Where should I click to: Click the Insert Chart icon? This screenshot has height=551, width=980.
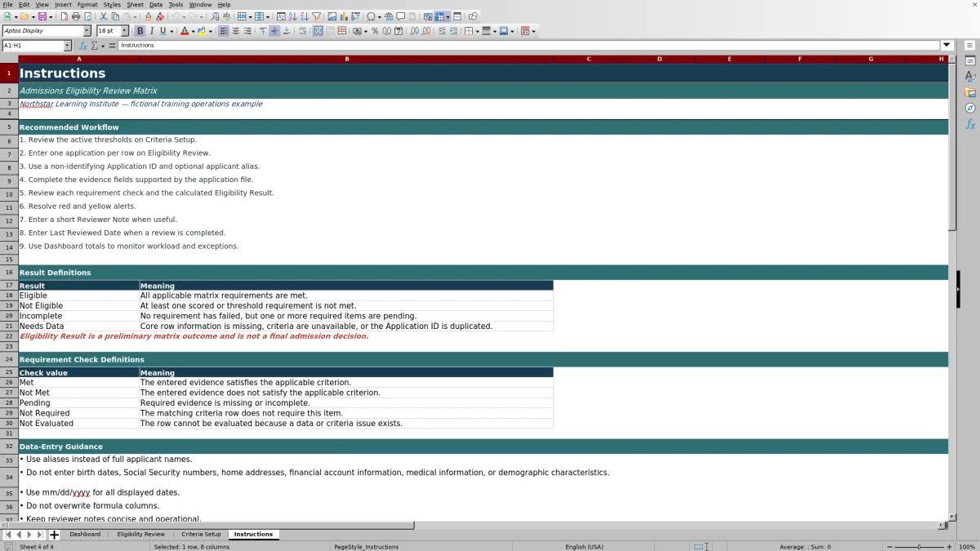coord(343,16)
